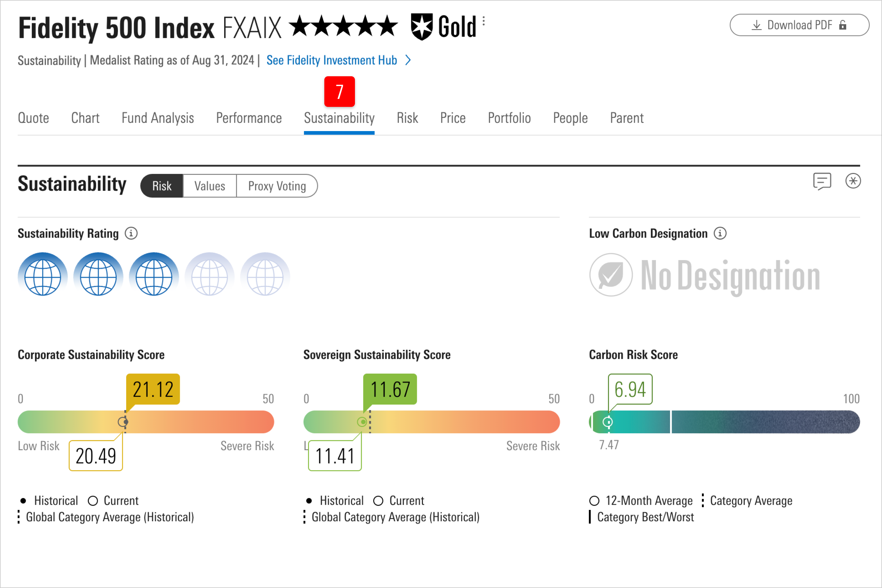
Task: Click the circled asterisk icon
Action: (x=853, y=181)
